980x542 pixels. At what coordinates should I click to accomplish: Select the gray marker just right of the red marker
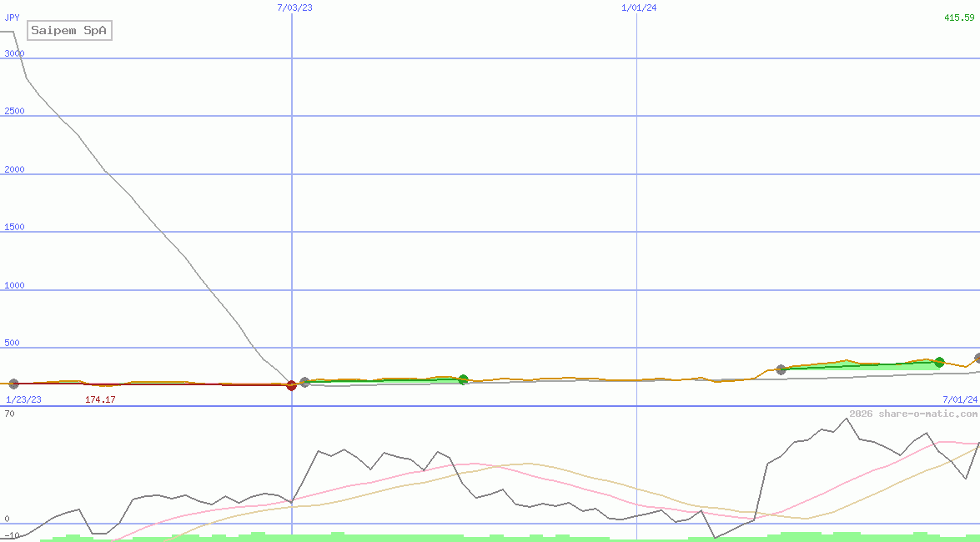click(304, 382)
